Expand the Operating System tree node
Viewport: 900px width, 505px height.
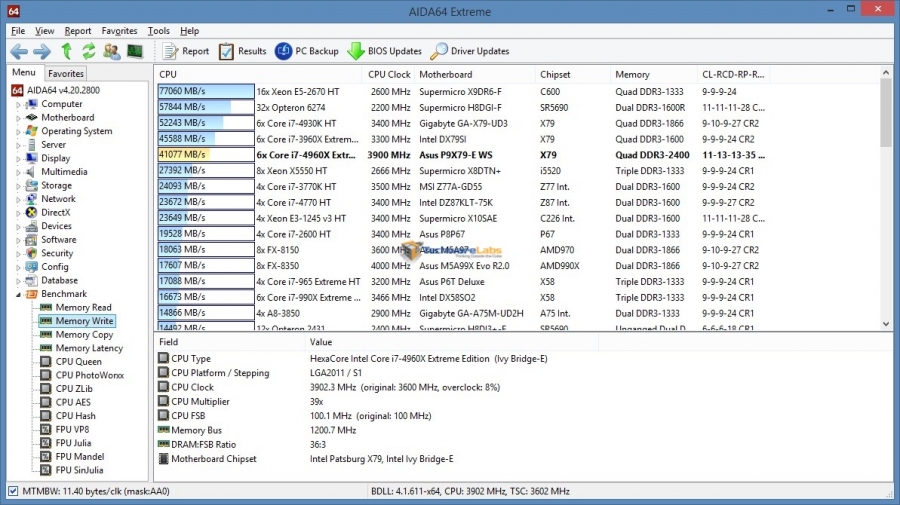[x=18, y=131]
